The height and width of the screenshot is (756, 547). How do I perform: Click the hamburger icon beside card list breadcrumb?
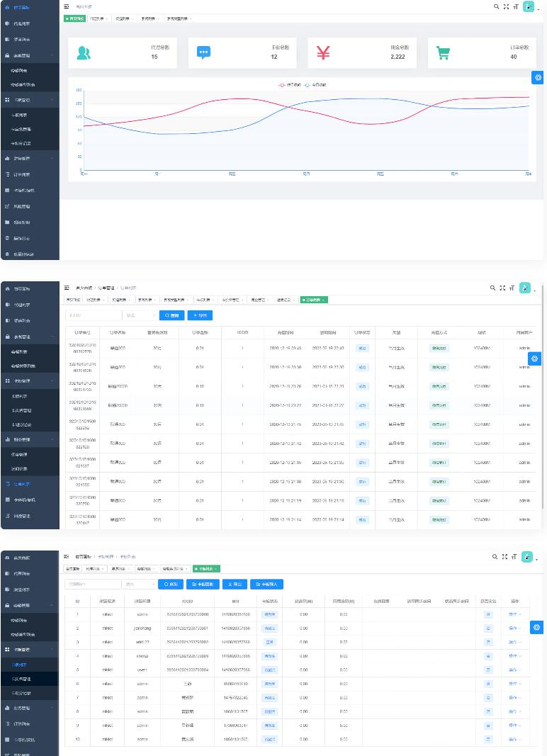point(67,556)
